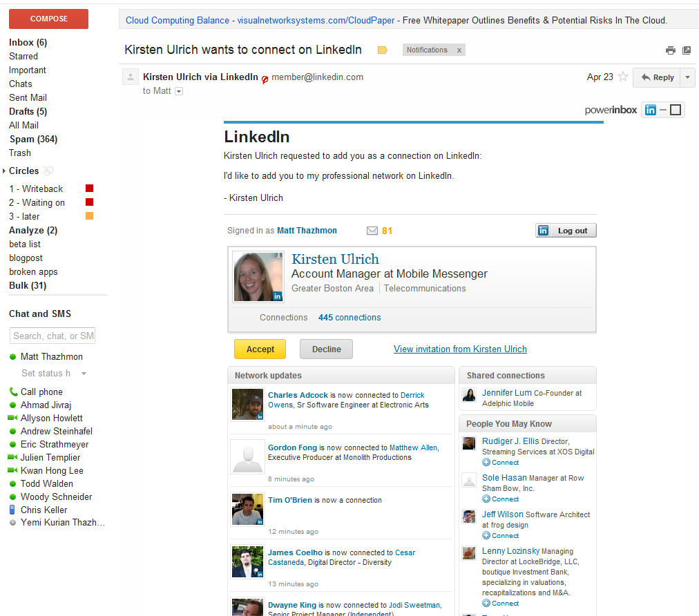The image size is (699, 616).
Task: Remove the Notifications label with x
Action: (459, 50)
